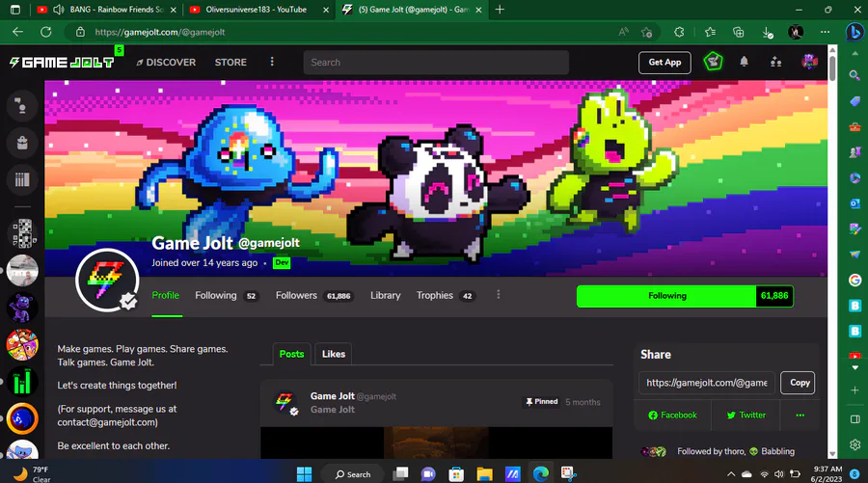Copy the profile share link
The image size is (868, 483).
click(x=798, y=383)
